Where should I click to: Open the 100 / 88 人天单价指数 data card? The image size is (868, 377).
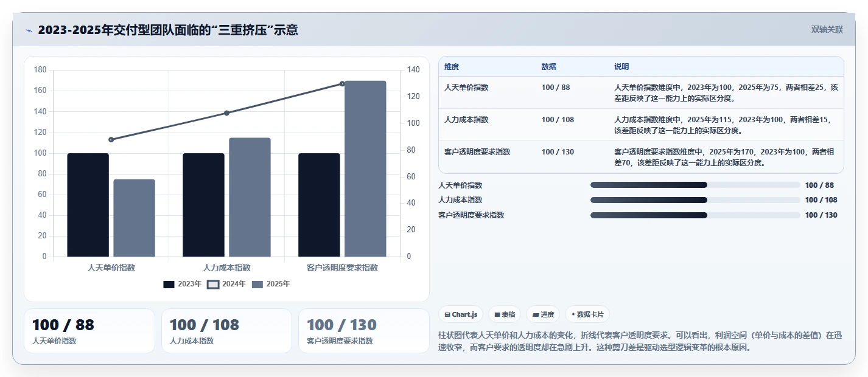(89, 331)
